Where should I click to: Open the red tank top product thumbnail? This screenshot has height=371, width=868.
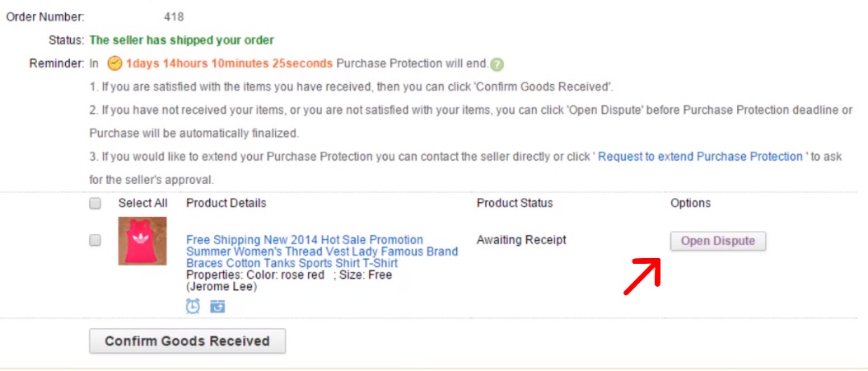(142, 241)
